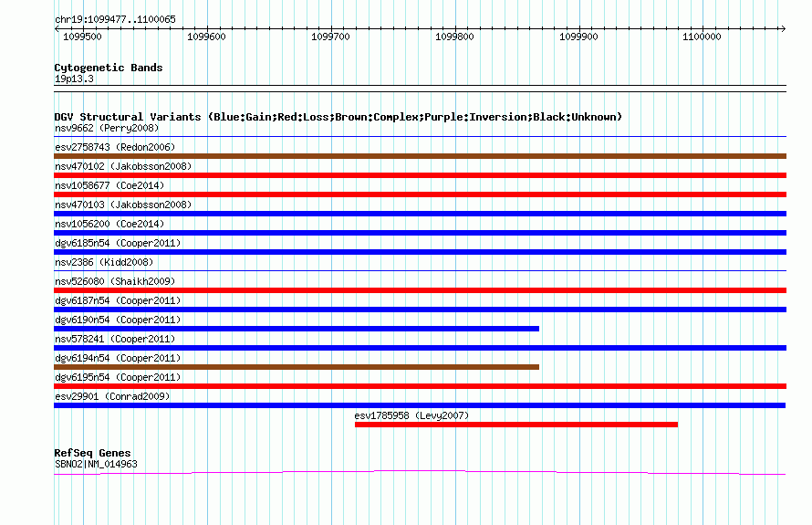Click nsv526080 (Shaikh2009) label
The height and width of the screenshot is (525, 812).
point(115,281)
